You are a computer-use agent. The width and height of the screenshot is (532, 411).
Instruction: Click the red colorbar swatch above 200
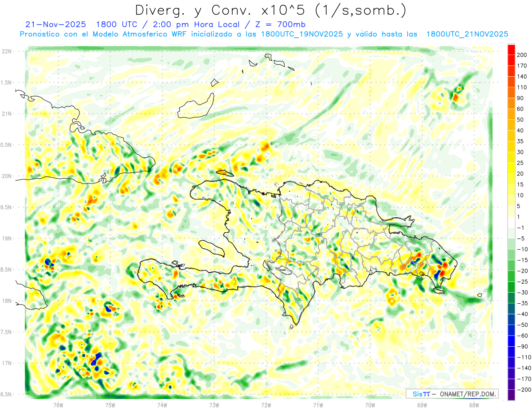(511, 49)
